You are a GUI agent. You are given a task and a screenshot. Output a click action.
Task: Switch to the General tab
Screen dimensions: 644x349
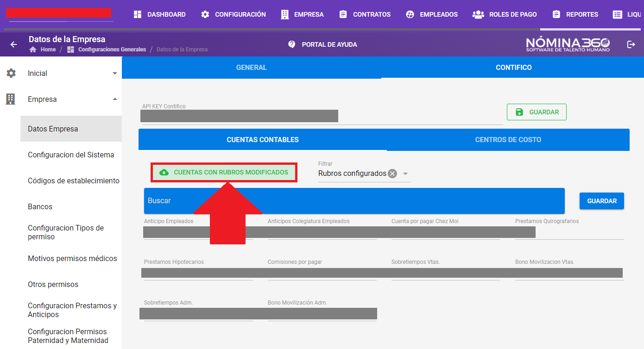[252, 68]
